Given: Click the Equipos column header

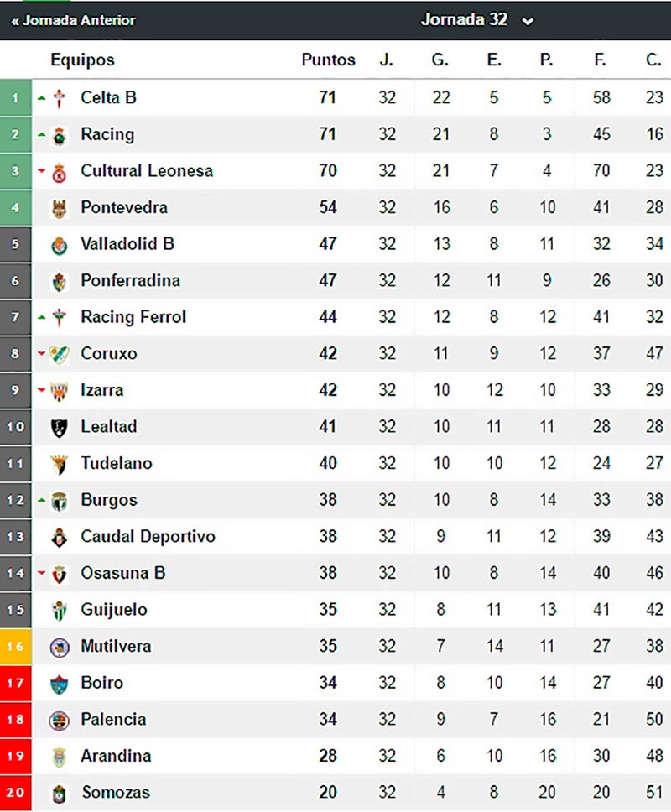Looking at the screenshot, I should click(x=84, y=60).
